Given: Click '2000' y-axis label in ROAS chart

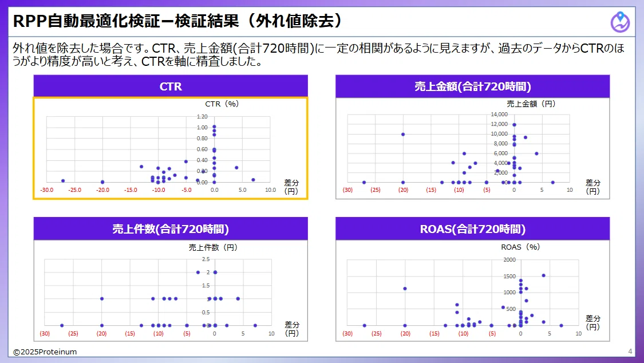Looking at the screenshot, I should [509, 259].
